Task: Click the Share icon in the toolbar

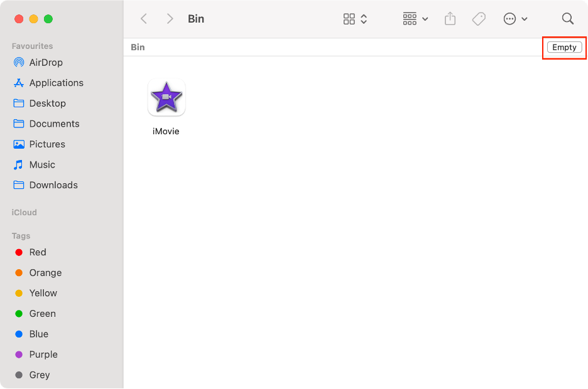Action: (450, 19)
